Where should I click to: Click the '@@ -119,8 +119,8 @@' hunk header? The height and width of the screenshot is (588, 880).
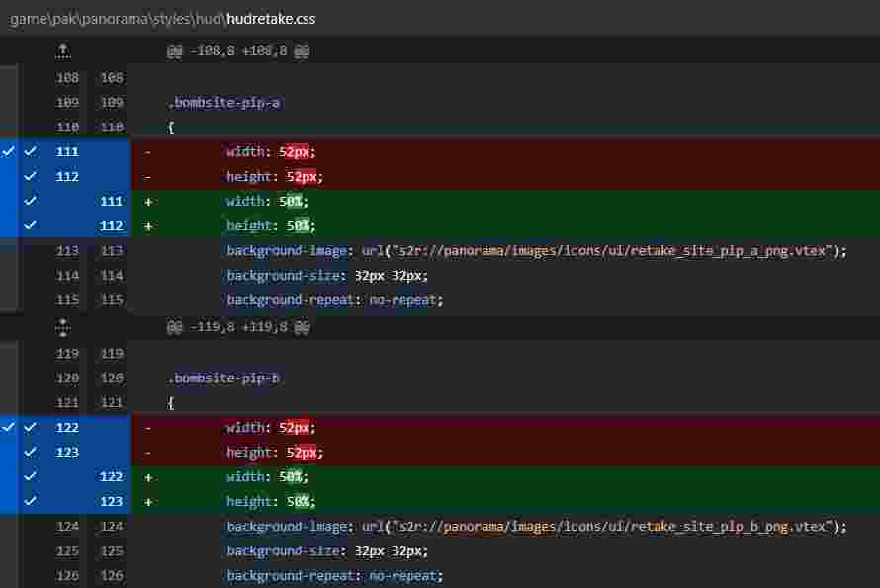coord(237,325)
